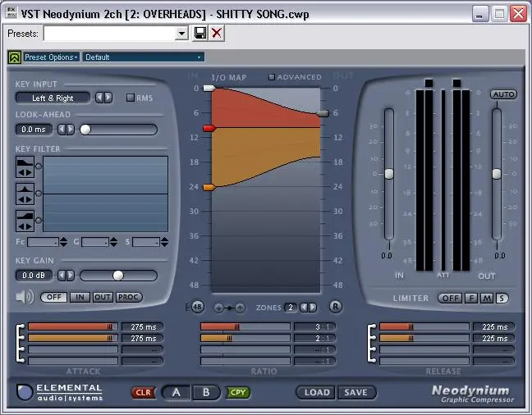Click the red CLR button
This screenshot has width=532, height=415.
[x=143, y=393]
